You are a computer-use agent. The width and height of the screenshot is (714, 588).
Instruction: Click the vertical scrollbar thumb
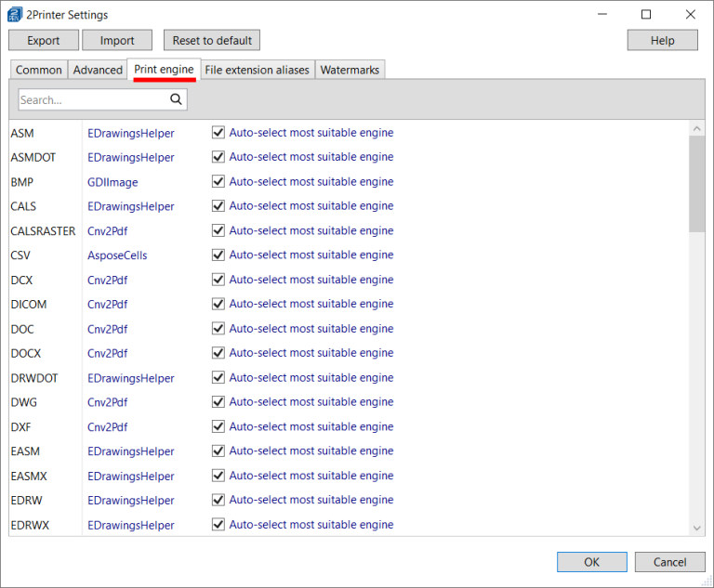coord(697,186)
